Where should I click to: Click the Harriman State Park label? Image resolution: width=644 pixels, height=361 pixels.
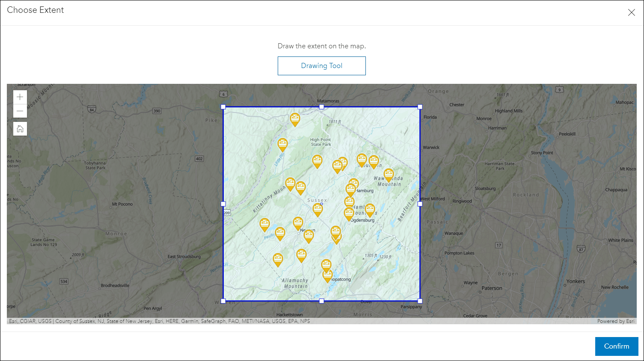pyautogui.click(x=500, y=166)
